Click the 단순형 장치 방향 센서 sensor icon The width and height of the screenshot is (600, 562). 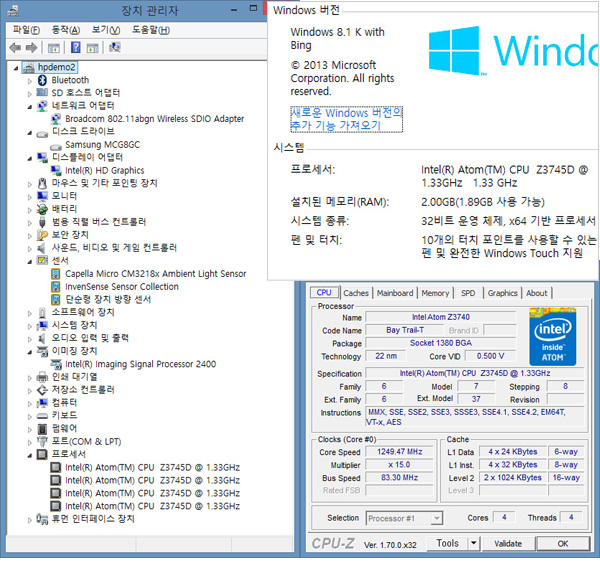55,300
